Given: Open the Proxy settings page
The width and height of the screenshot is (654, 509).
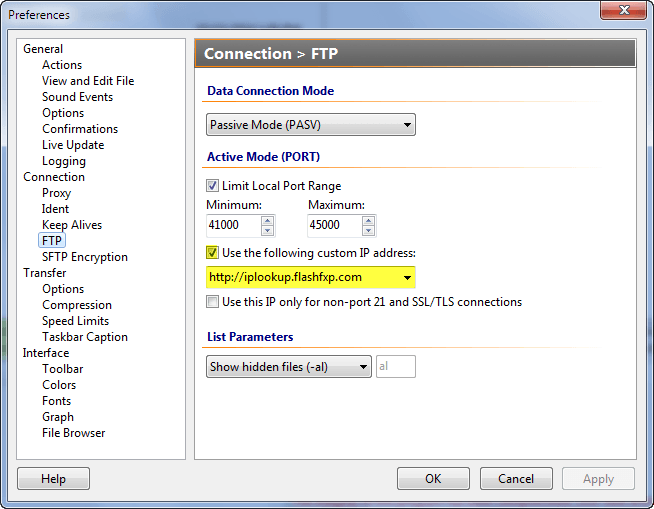Looking at the screenshot, I should (x=56, y=193).
